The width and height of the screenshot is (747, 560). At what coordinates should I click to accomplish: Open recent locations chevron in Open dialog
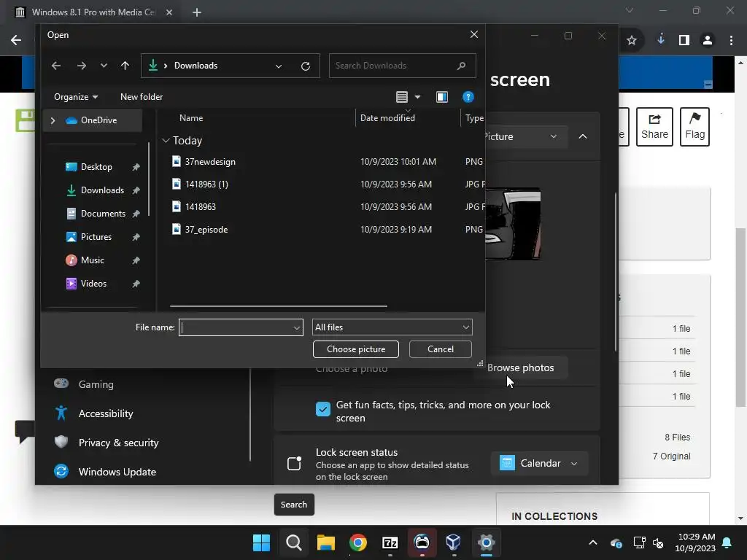click(x=104, y=66)
